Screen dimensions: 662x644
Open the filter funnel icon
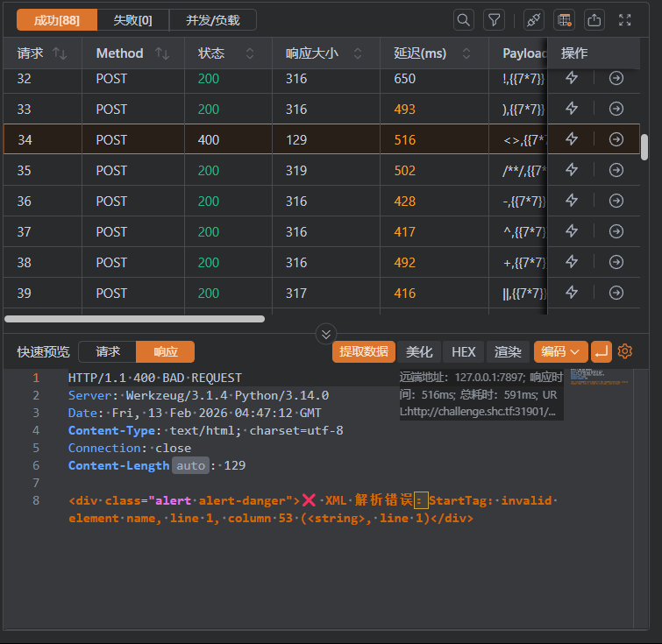point(495,19)
